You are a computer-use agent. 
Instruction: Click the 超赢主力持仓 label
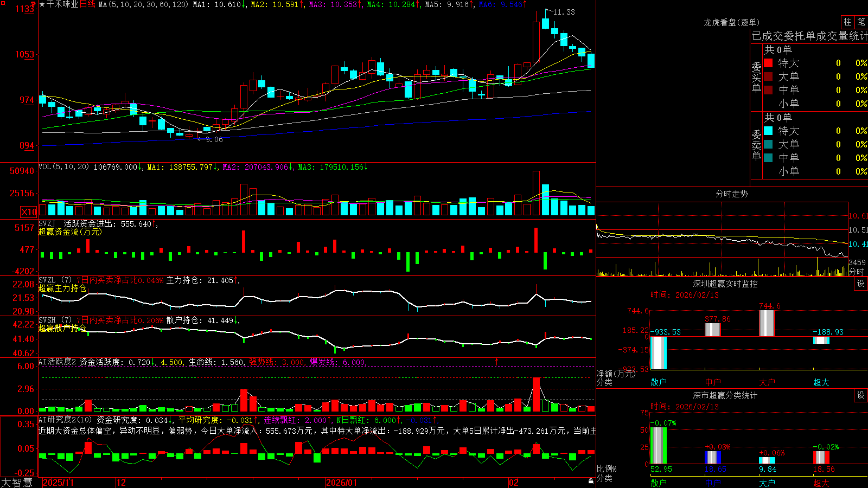coord(62,288)
